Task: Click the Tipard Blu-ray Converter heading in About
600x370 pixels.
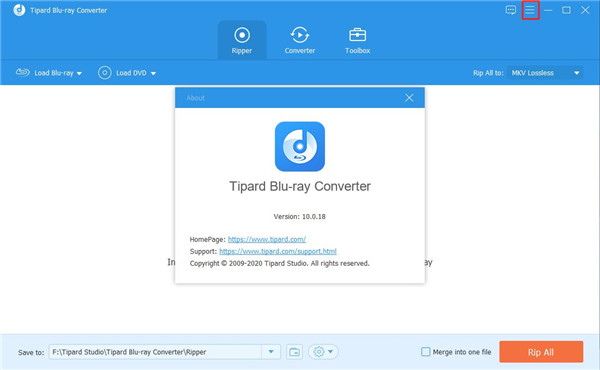Action: (x=300, y=186)
